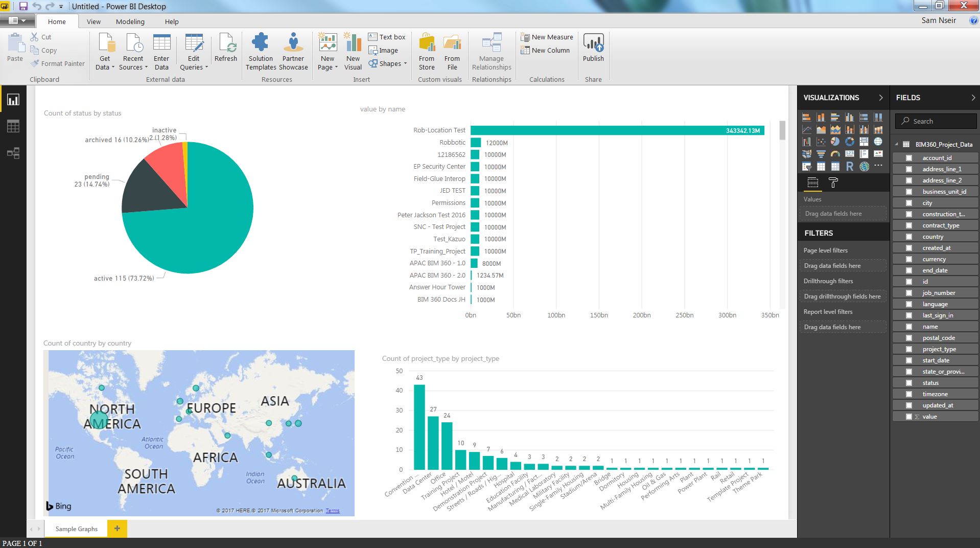980x548 pixels.
Task: Open the help question mark icon
Action: point(973,20)
